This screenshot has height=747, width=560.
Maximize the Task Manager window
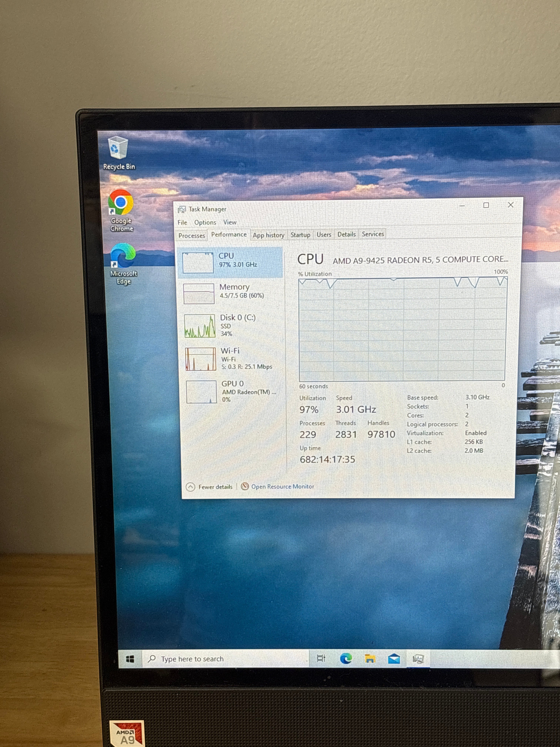click(486, 205)
